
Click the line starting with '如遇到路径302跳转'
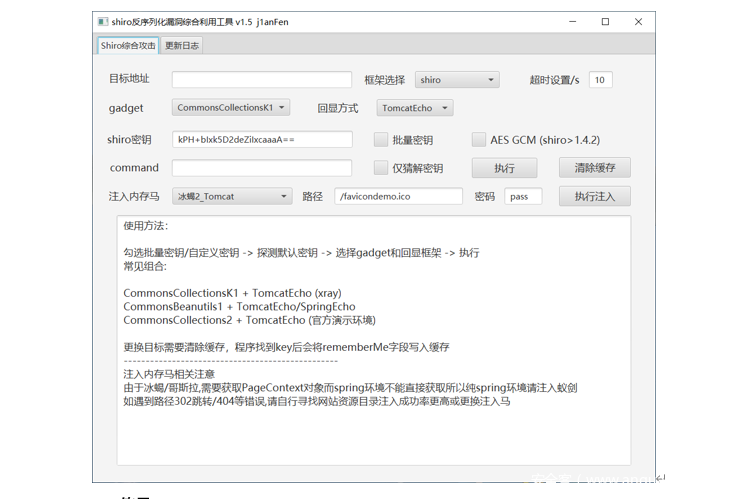[x=317, y=401]
